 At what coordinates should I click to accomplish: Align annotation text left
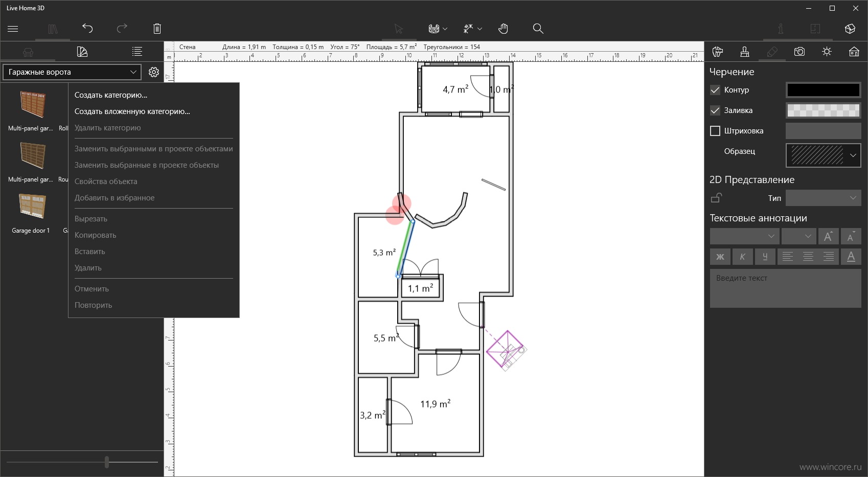(788, 257)
